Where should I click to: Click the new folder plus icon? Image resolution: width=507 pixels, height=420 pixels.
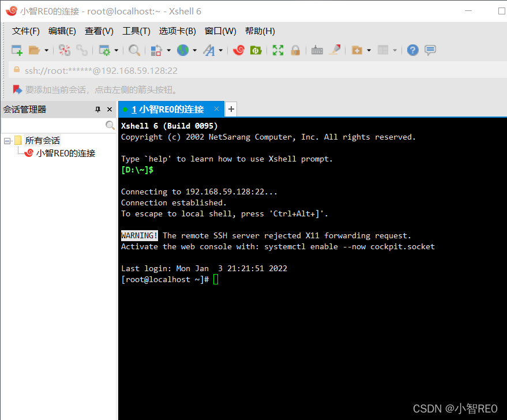[356, 50]
